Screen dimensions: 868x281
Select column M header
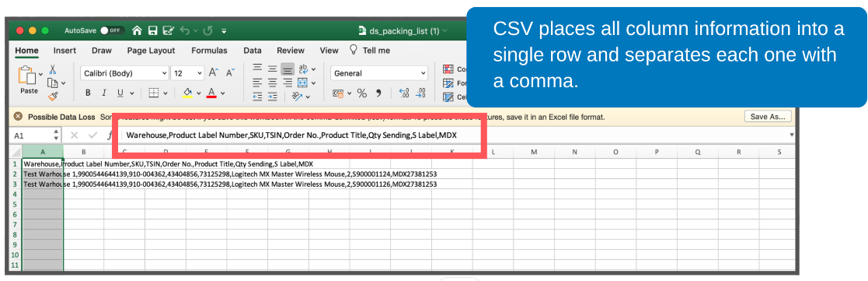click(533, 152)
